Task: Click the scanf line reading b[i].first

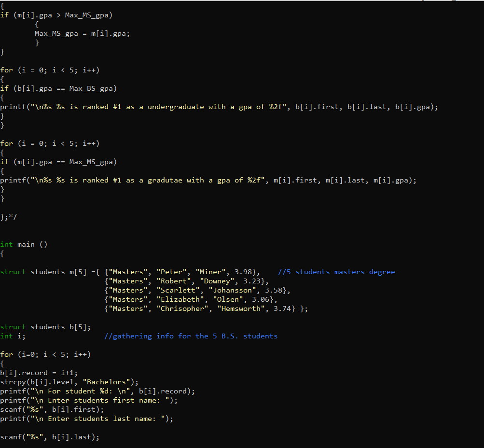Action: pos(51,409)
